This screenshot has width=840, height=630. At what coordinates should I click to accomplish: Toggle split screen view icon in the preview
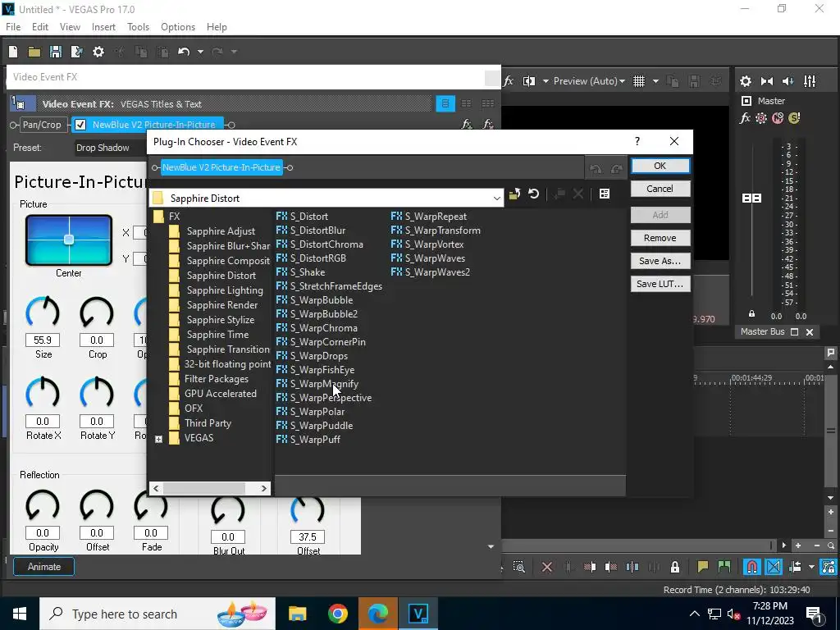coord(529,81)
